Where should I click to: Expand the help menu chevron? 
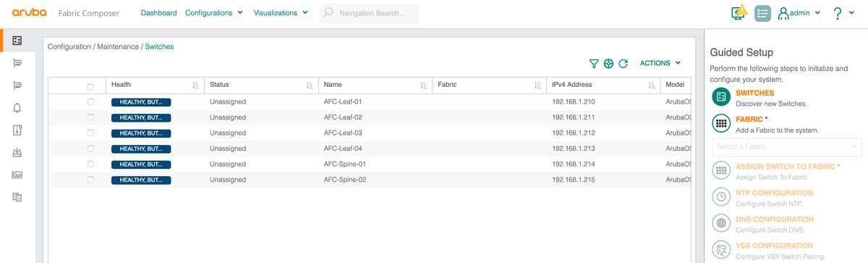coord(852,13)
